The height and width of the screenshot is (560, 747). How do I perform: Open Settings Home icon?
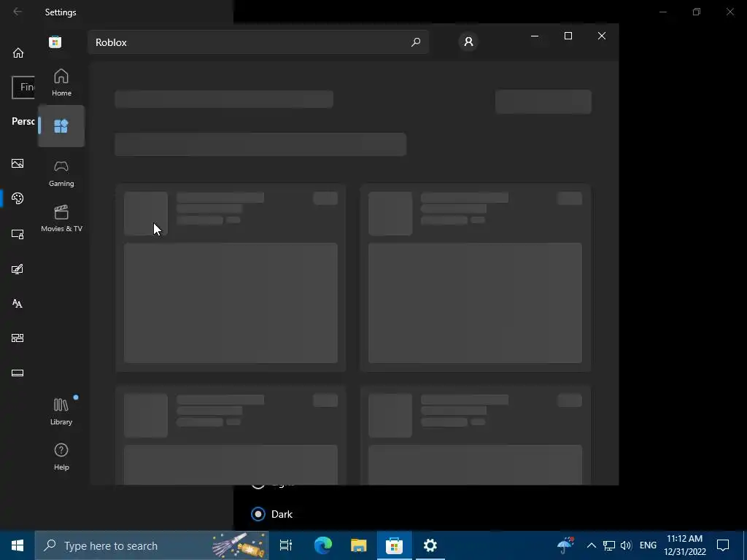(18, 52)
